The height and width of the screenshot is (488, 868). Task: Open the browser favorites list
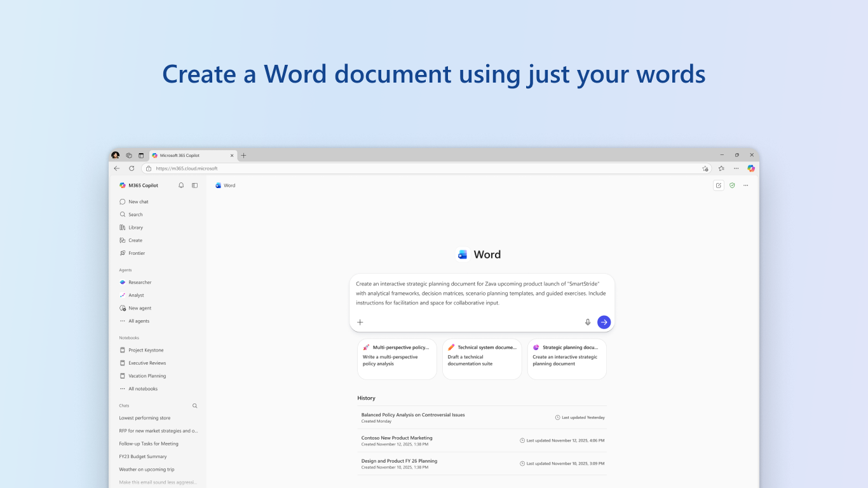pyautogui.click(x=721, y=168)
